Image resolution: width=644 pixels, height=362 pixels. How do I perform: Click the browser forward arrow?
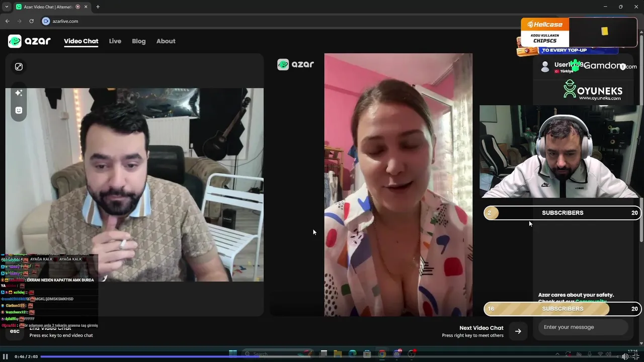[x=19, y=21]
